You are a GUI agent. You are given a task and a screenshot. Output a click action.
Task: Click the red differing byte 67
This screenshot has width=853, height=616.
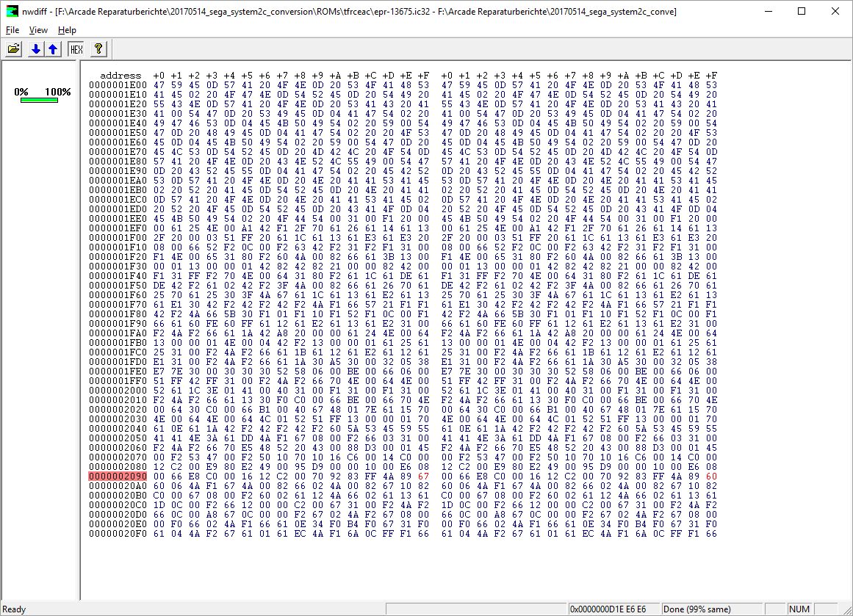pyautogui.click(x=422, y=476)
